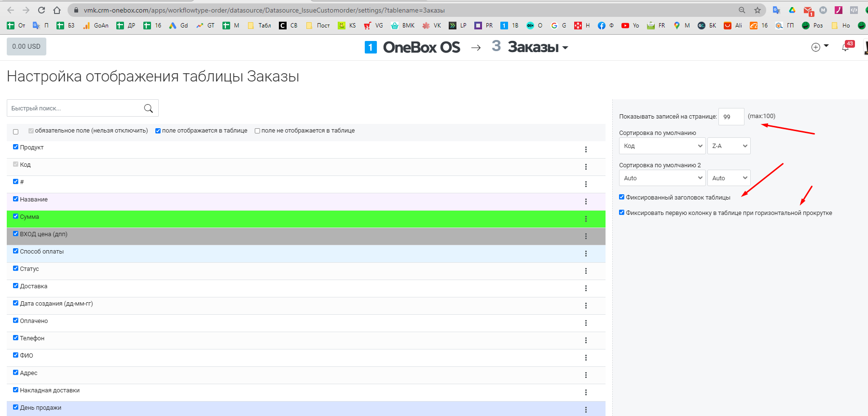Viewport: 868px width, 416px height.
Task: Open the three-dot menu for Телефон row
Action: pos(586,340)
